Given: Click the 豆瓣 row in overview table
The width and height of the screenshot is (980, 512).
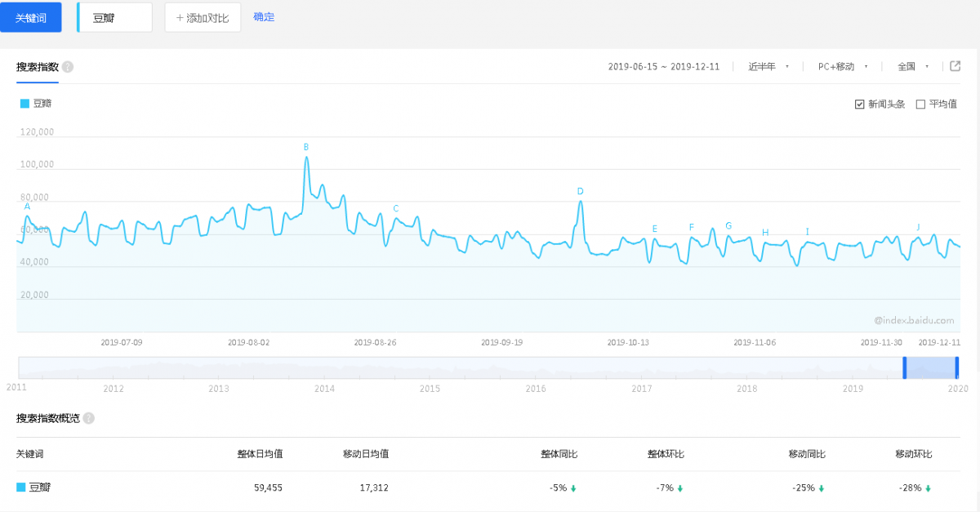Looking at the screenshot, I should pyautogui.click(x=490, y=488).
